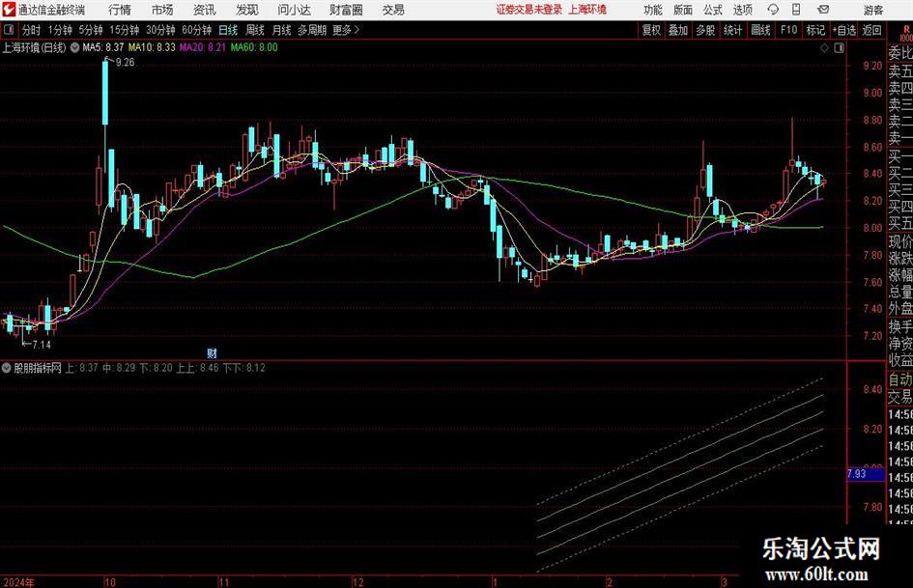
Task: Open the 资讯 menu
Action: (205, 10)
